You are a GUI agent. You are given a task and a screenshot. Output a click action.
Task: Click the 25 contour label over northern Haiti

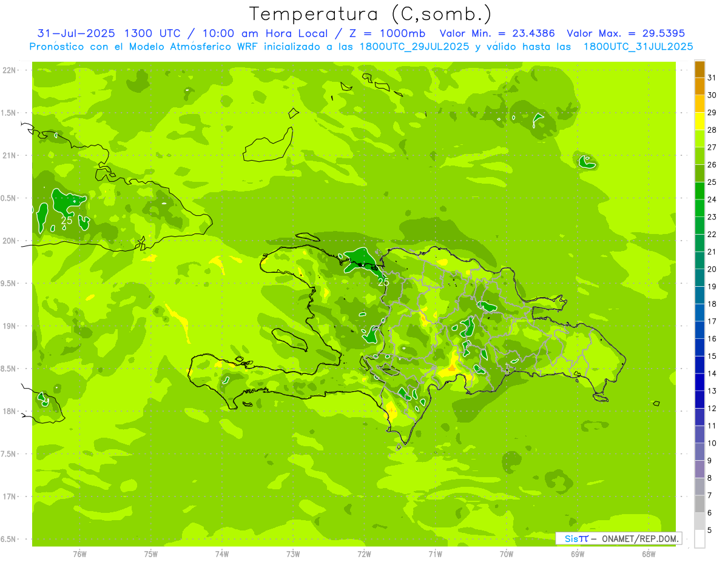pos(383,282)
